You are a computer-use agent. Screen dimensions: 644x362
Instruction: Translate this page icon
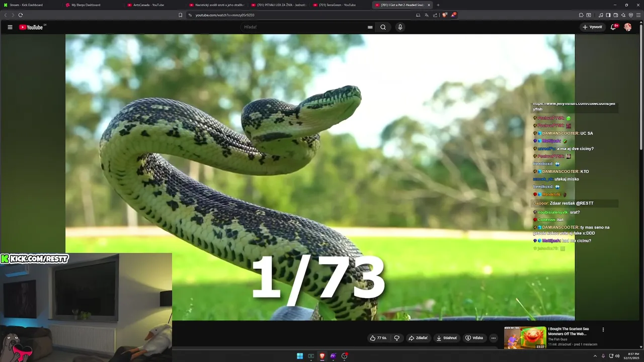pos(427,15)
